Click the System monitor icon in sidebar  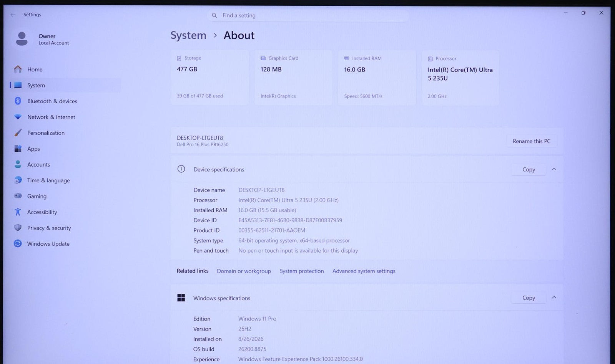click(18, 85)
